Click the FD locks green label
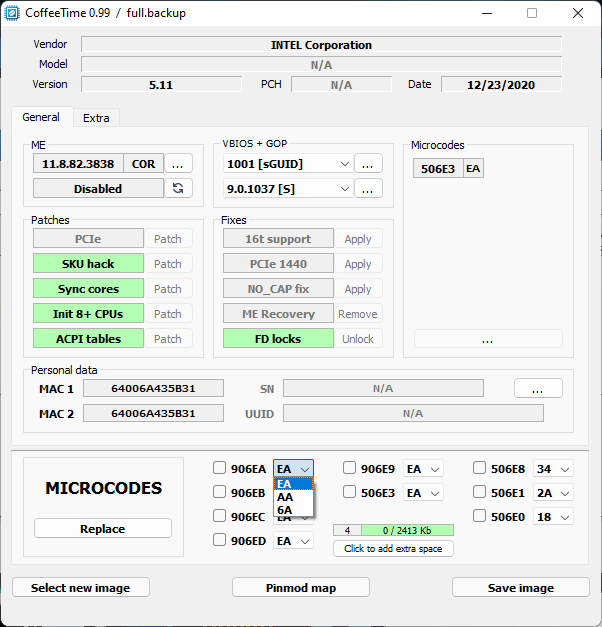602x627 pixels. tap(278, 339)
